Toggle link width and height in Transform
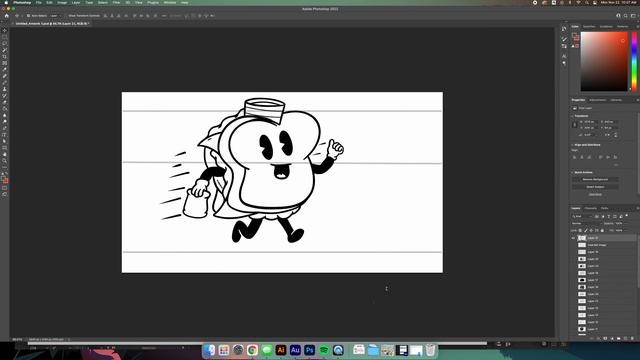 point(575,125)
